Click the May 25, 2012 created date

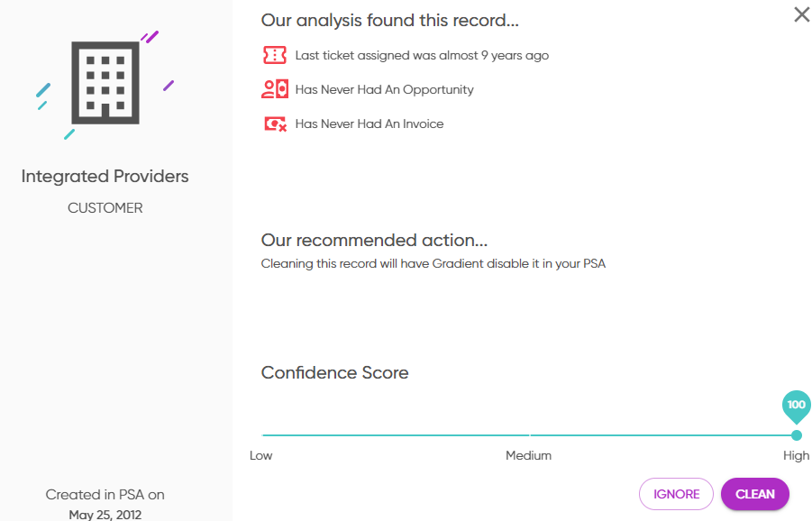[105, 515]
